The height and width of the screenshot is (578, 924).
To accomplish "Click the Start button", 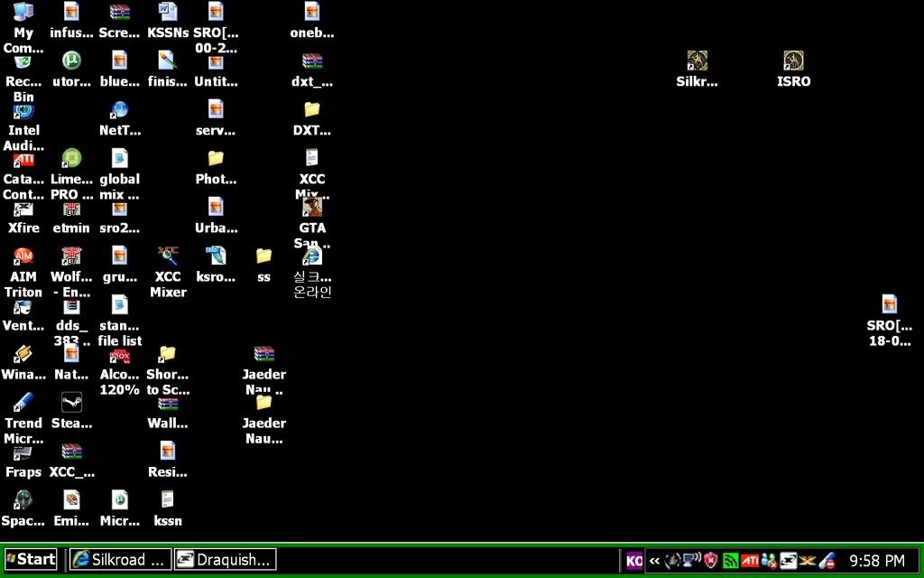I will click(31, 559).
